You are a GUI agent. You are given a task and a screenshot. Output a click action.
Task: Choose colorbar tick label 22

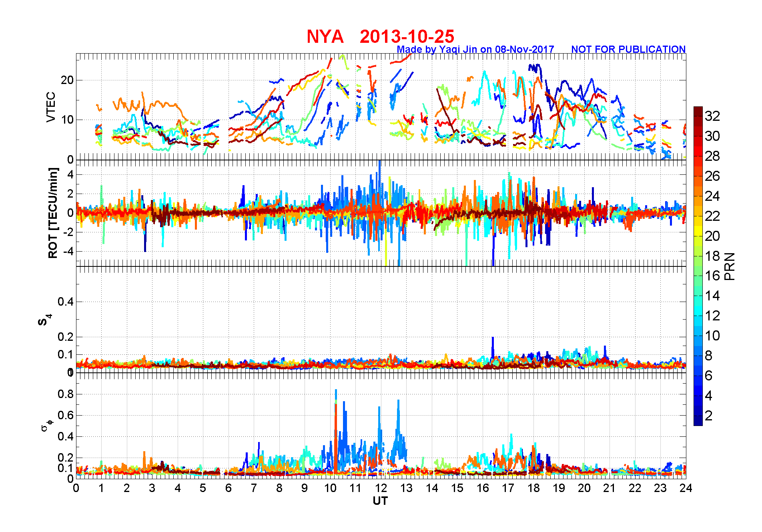tap(712, 216)
